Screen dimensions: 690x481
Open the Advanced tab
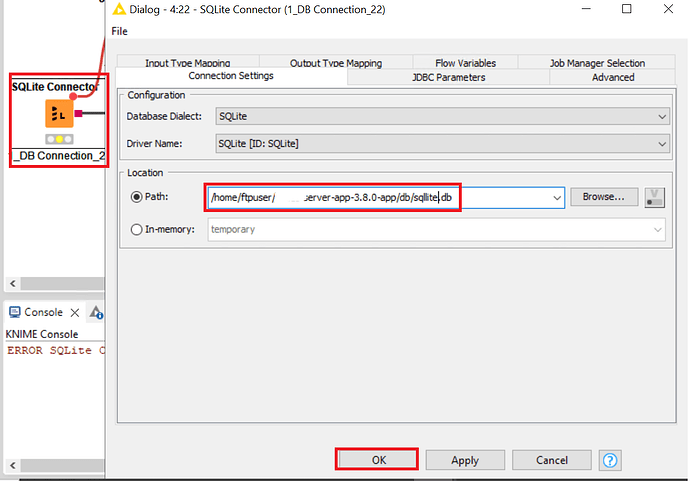point(613,77)
